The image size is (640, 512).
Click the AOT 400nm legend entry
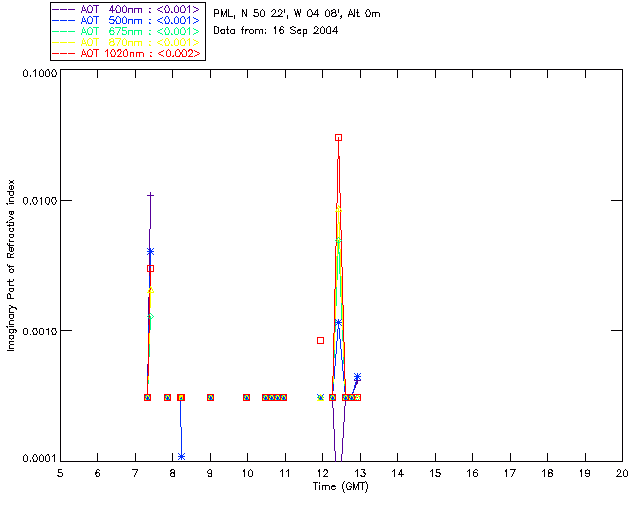click(127, 9)
